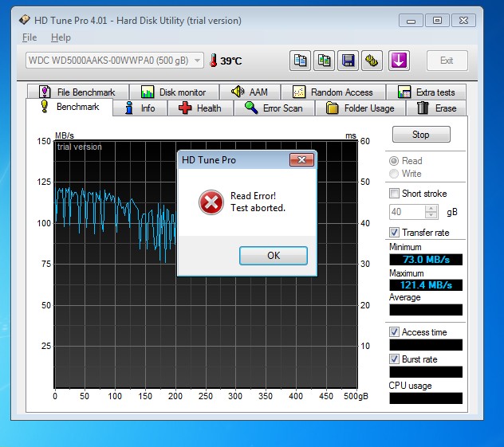Switch to the Folder Usage tab
The width and height of the screenshot is (504, 447).
click(x=360, y=108)
